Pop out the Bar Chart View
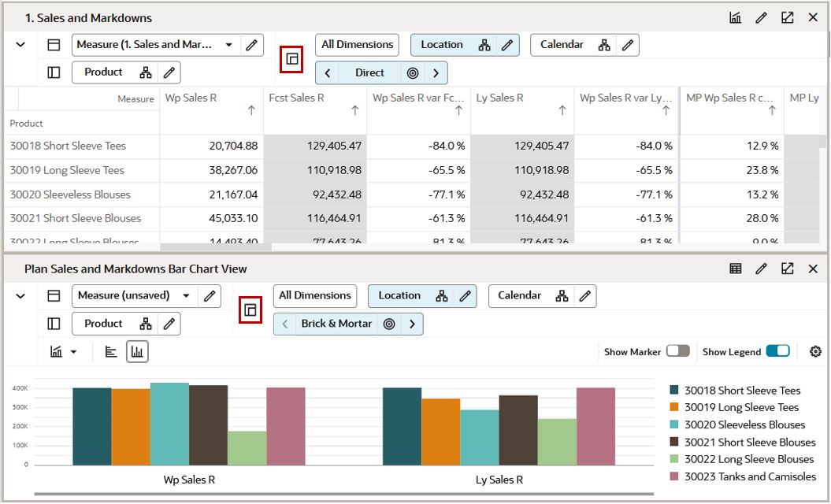The image size is (831, 504). tap(787, 269)
